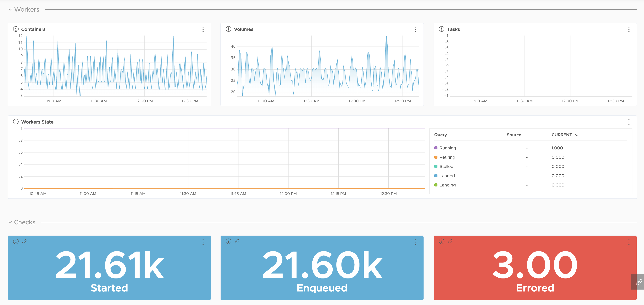644x305 pixels.
Task: Open the Errored card kebab menu
Action: pos(629,242)
